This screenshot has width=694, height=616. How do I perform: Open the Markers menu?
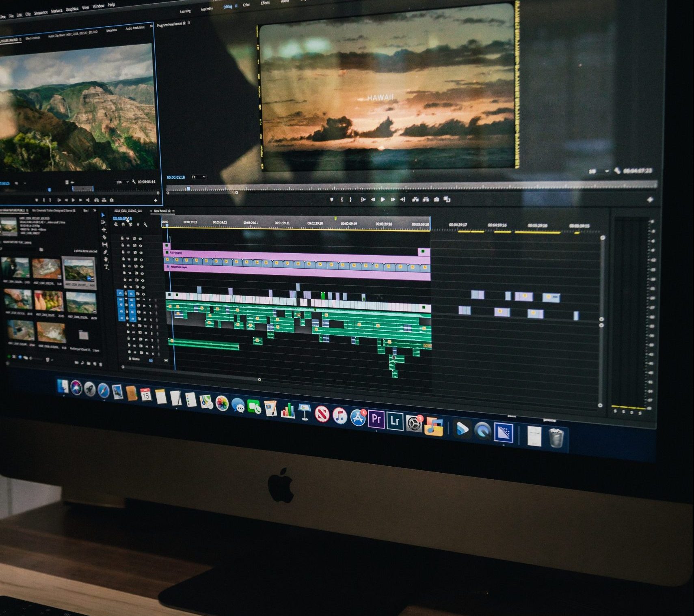click(56, 11)
